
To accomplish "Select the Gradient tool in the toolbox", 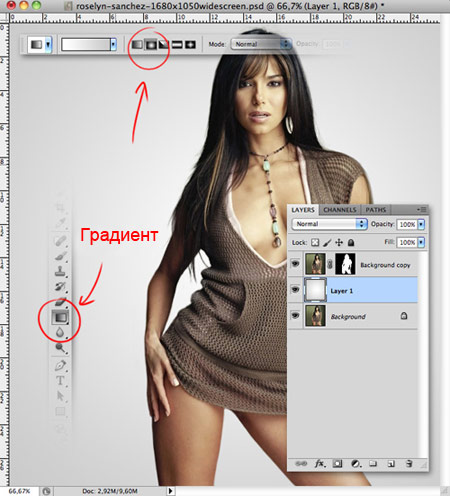I will [60, 317].
